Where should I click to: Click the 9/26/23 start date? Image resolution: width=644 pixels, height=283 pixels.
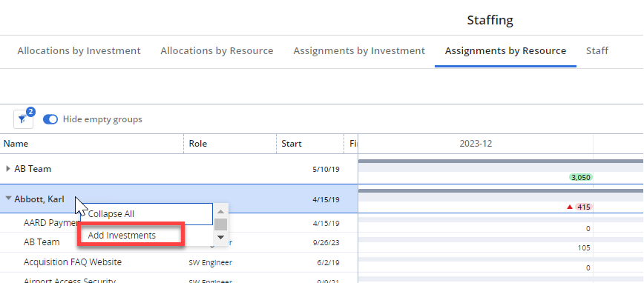(326, 242)
